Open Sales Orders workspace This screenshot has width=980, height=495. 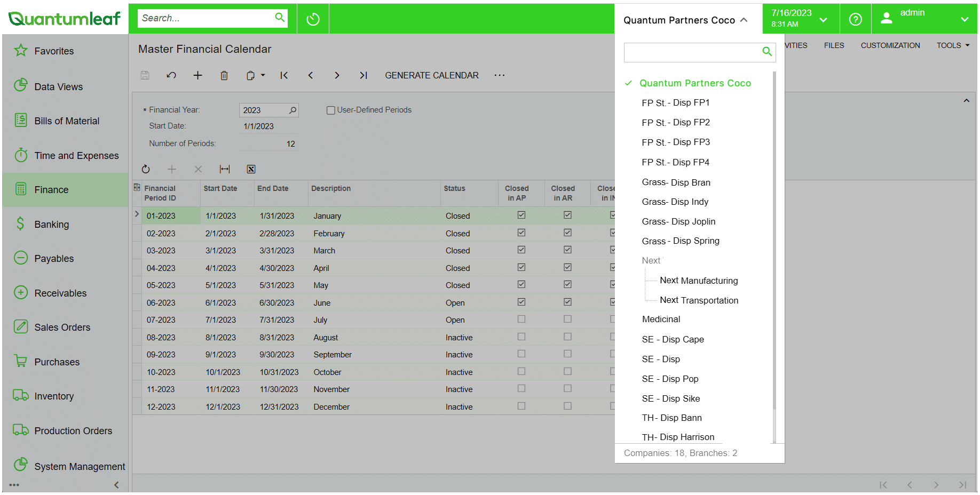[x=65, y=327]
